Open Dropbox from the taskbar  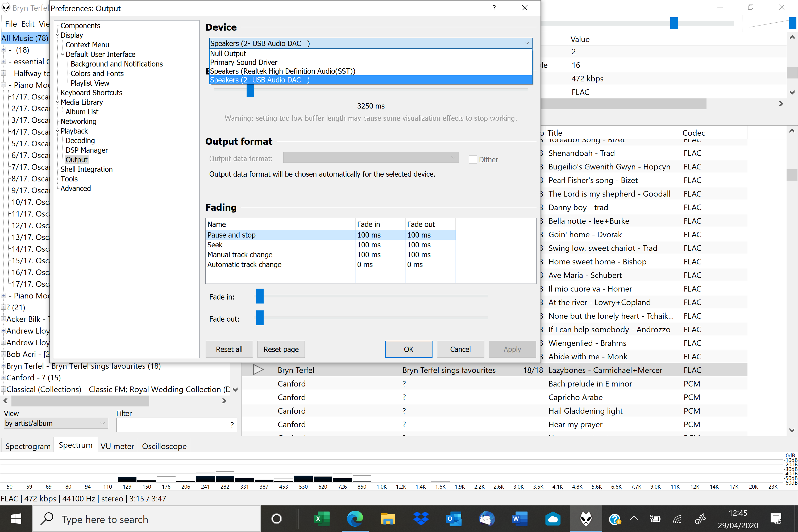pyautogui.click(x=421, y=519)
